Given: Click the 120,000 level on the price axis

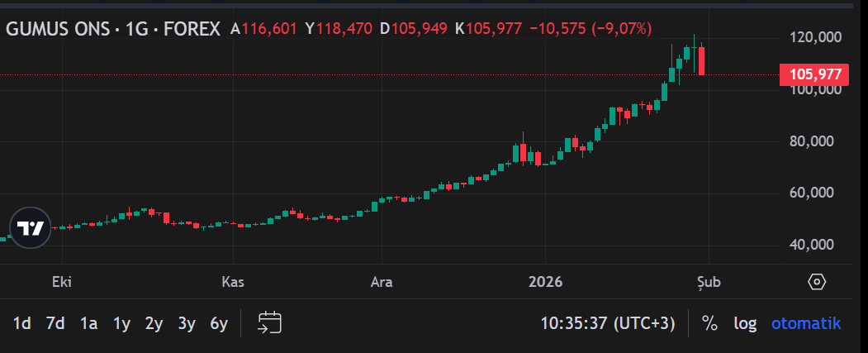Looking at the screenshot, I should pyautogui.click(x=814, y=38).
